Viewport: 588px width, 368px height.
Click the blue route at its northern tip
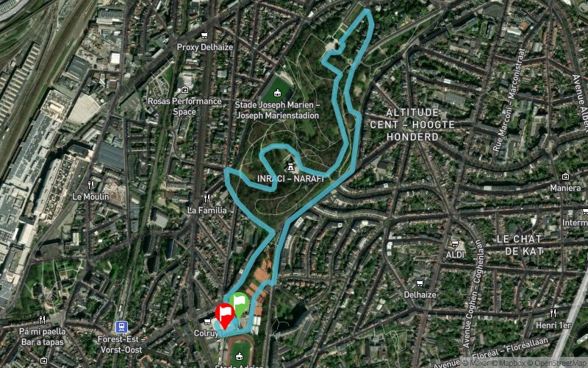coord(367,11)
